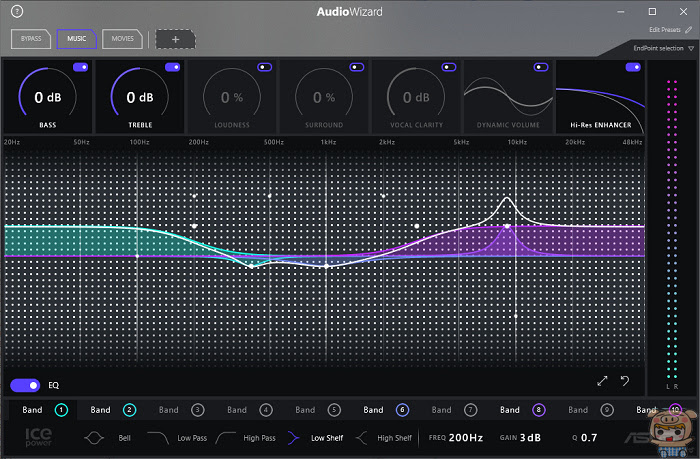Open the help question mark icon
Viewport: 700px width, 459px height.
[x=17, y=12]
